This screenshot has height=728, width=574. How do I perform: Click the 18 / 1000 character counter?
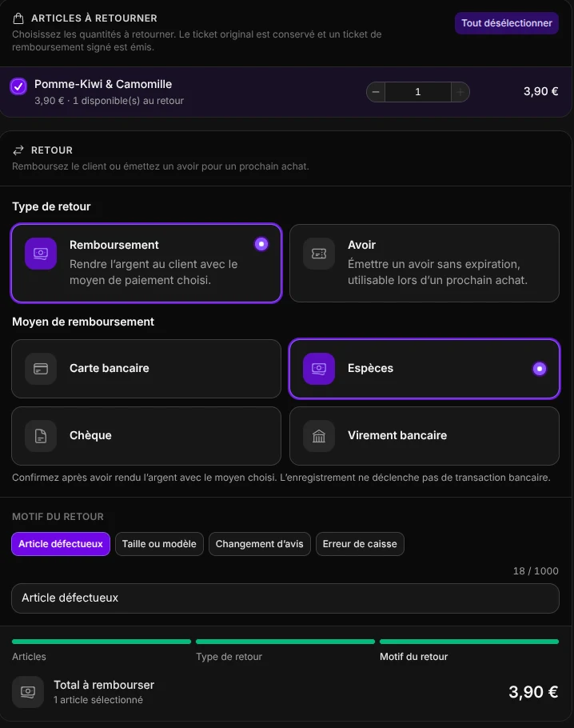tap(536, 571)
